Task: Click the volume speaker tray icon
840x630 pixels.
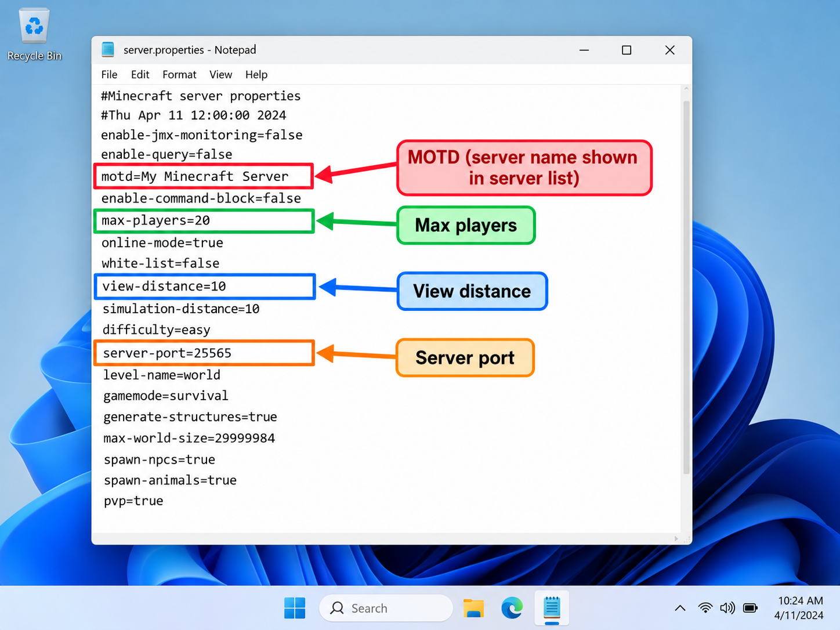Action: click(x=727, y=608)
